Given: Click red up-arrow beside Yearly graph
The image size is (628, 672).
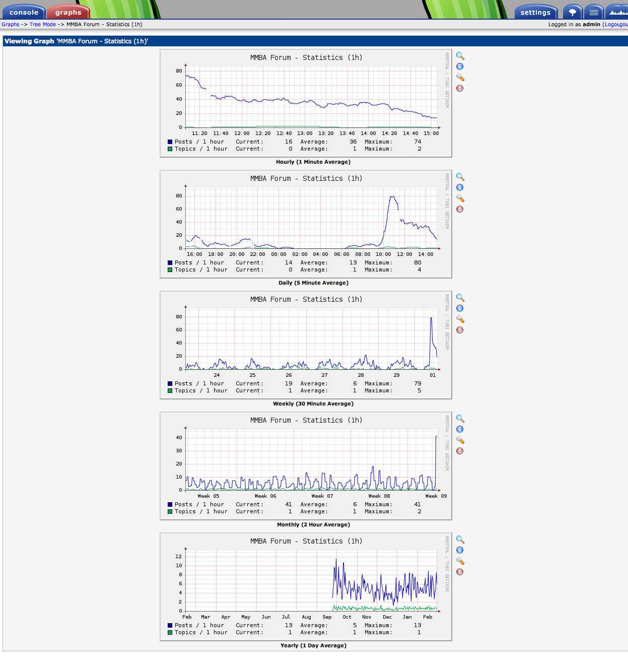Looking at the screenshot, I should (460, 572).
